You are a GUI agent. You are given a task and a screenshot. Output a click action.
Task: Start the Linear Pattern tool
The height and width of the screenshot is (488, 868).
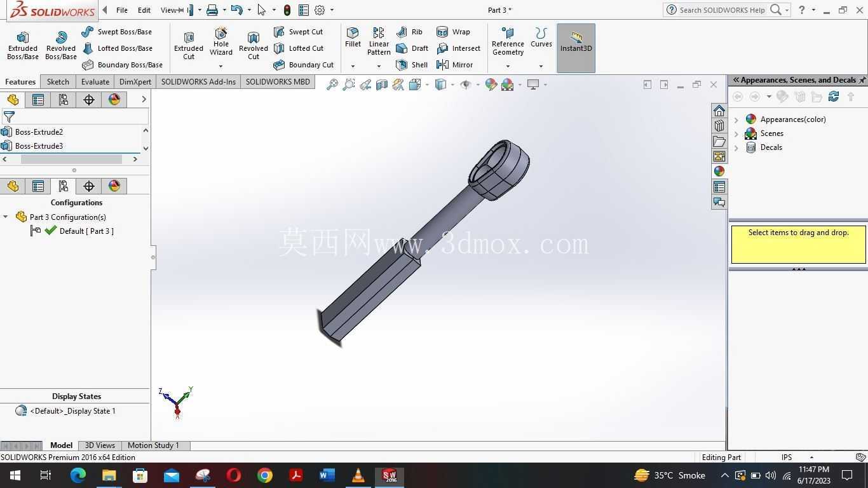pos(379,42)
